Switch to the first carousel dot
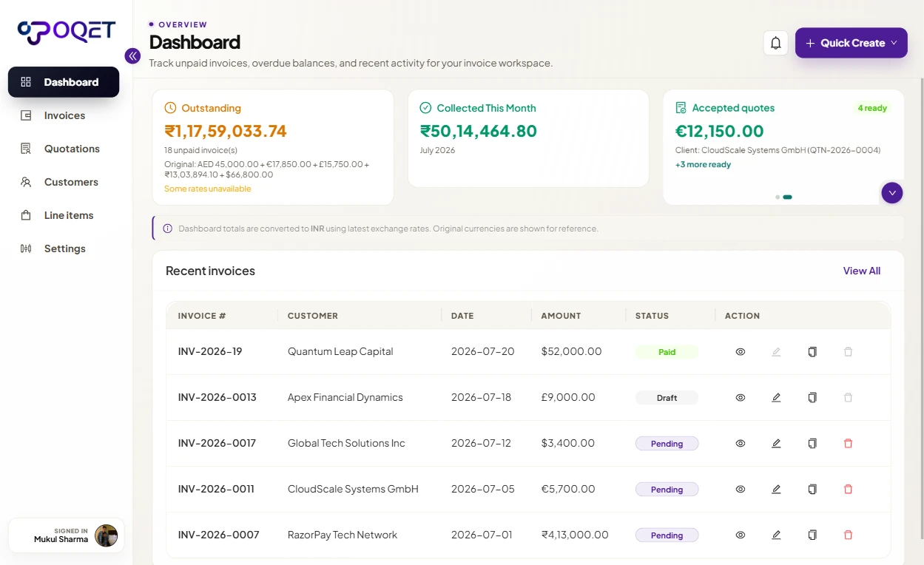Viewport: 924px width, 565px height. pos(777,197)
